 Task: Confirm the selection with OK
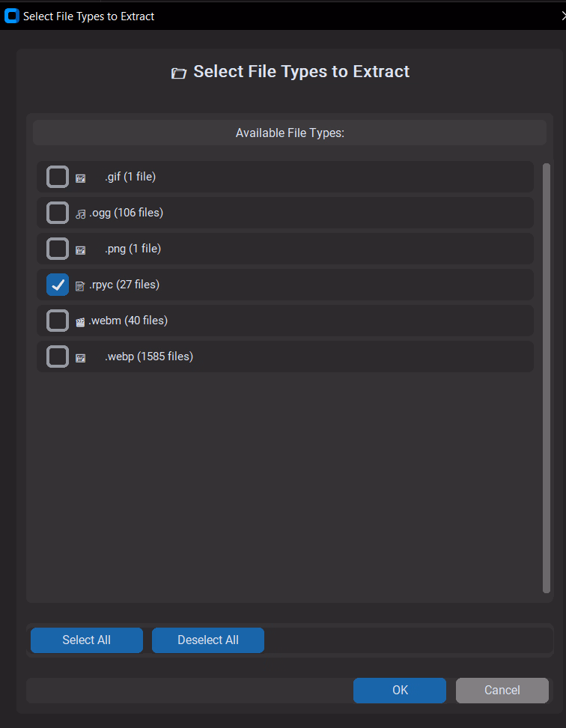coord(400,691)
